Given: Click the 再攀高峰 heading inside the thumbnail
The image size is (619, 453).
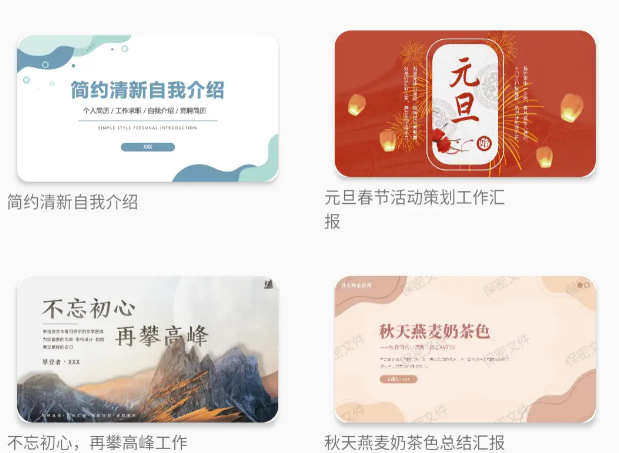Looking at the screenshot, I should point(161,336).
